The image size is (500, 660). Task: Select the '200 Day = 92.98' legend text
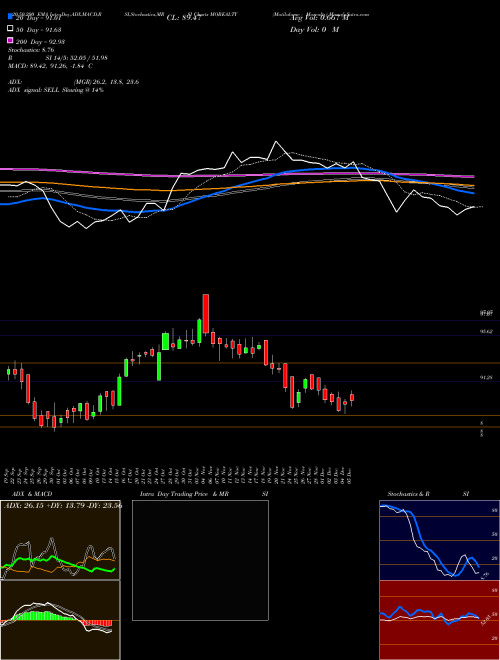(40, 42)
